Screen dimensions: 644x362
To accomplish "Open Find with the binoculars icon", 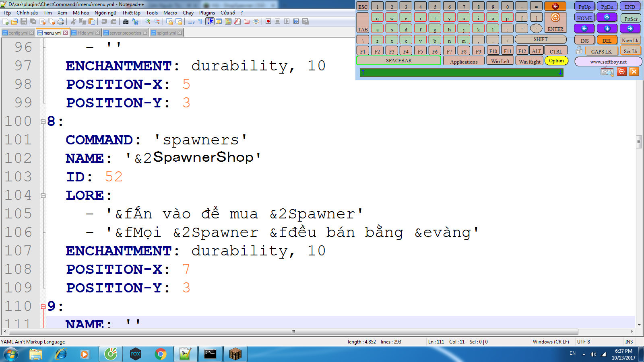I will click(126, 21).
